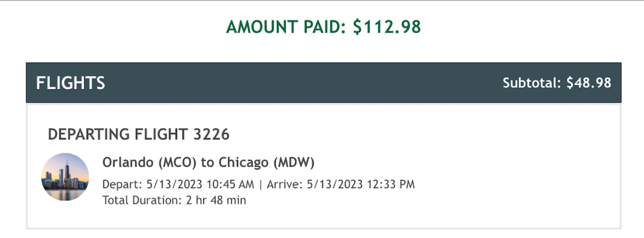Select the 10:45 AM departure time
This screenshot has width=644, height=238.
(230, 184)
